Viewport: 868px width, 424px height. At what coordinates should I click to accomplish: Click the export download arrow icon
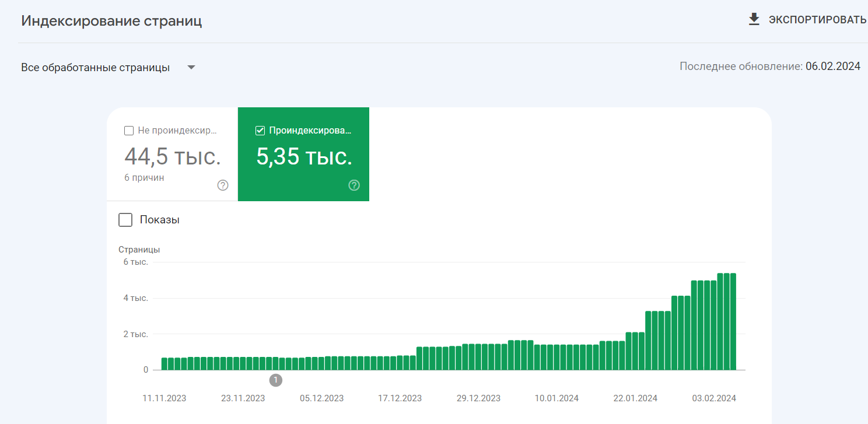[x=754, y=19]
